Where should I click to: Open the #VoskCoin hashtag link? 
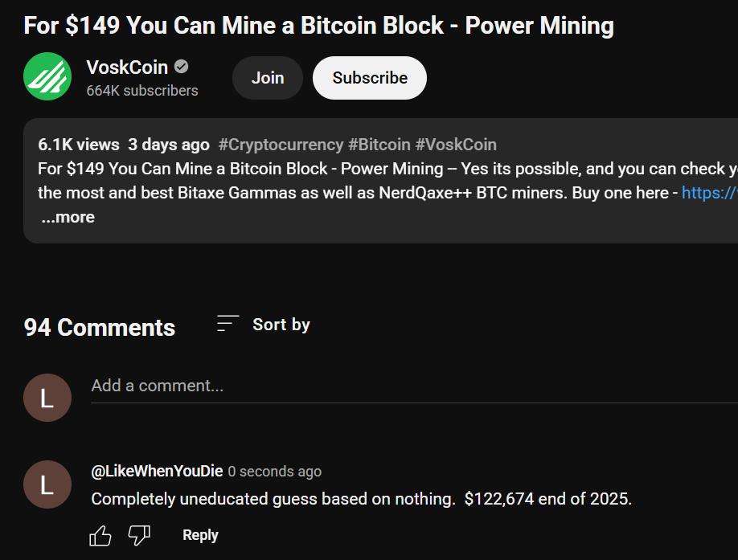tap(456, 145)
